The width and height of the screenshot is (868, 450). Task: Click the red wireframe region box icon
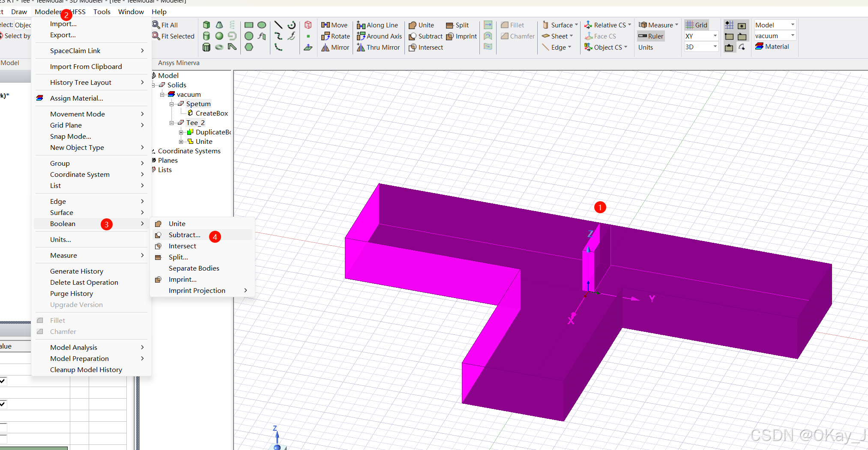(308, 25)
